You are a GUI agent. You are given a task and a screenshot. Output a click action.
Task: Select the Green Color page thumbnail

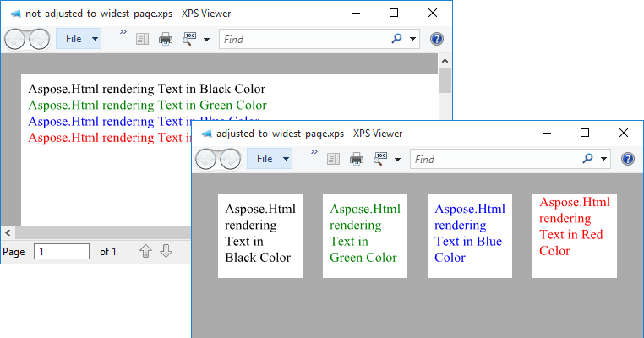point(365,236)
